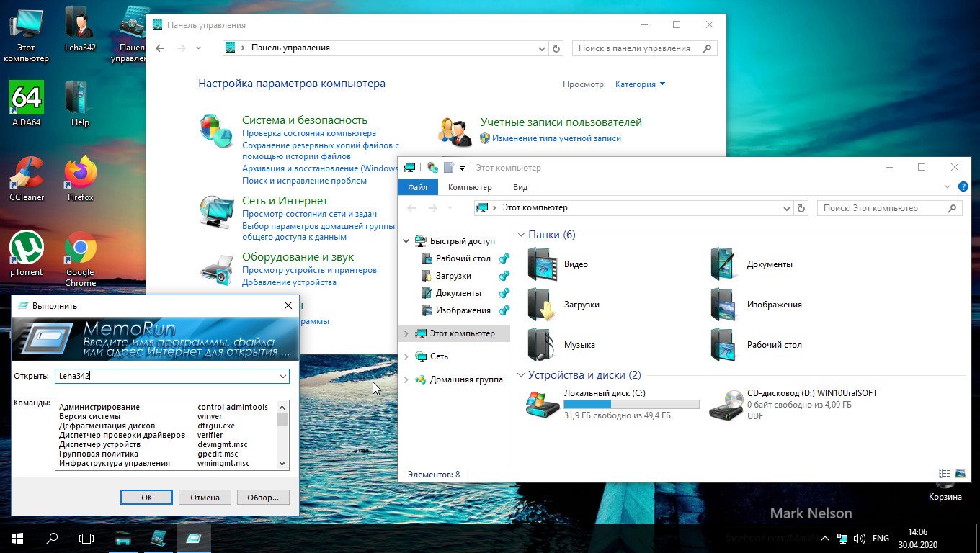Click Отмена in the Run dialog
Screen dimensions: 980x553
click(205, 497)
